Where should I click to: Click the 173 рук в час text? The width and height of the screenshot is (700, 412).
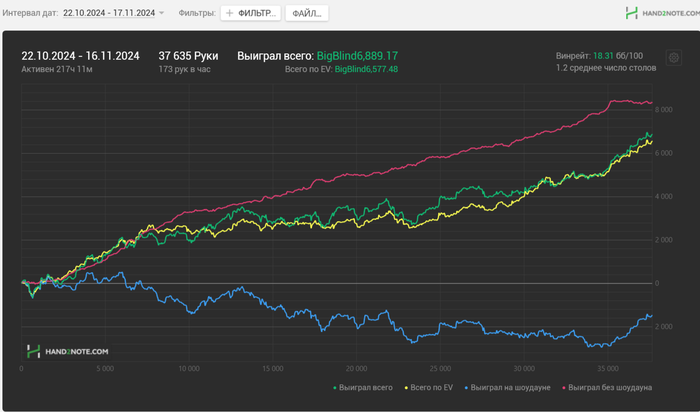tap(184, 69)
